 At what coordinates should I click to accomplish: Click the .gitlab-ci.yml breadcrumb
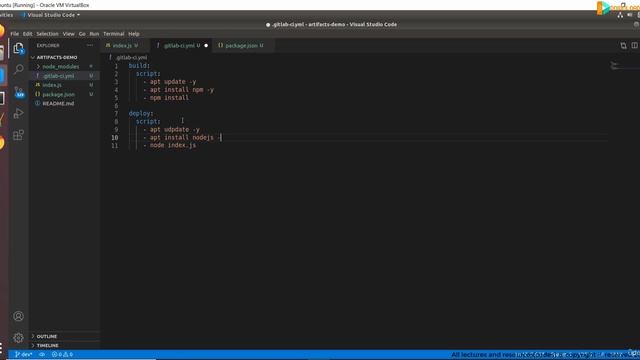point(131,58)
